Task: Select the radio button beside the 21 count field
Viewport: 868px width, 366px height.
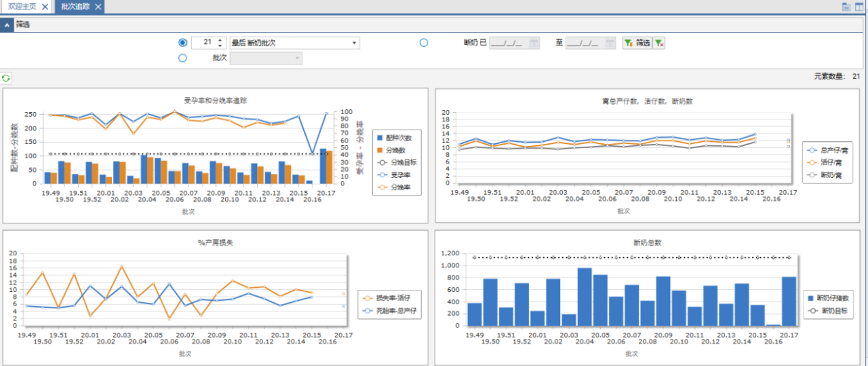Action: point(182,43)
